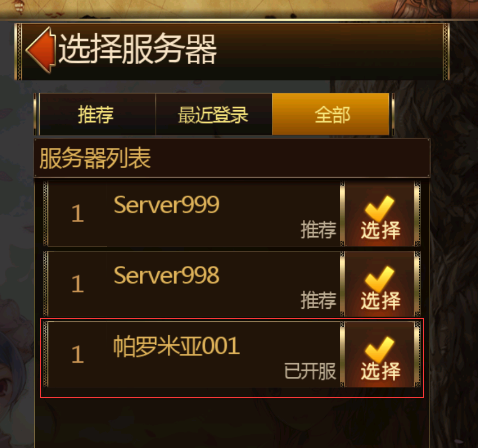
Task: Switch to the 推荐 tab
Action: [x=97, y=114]
